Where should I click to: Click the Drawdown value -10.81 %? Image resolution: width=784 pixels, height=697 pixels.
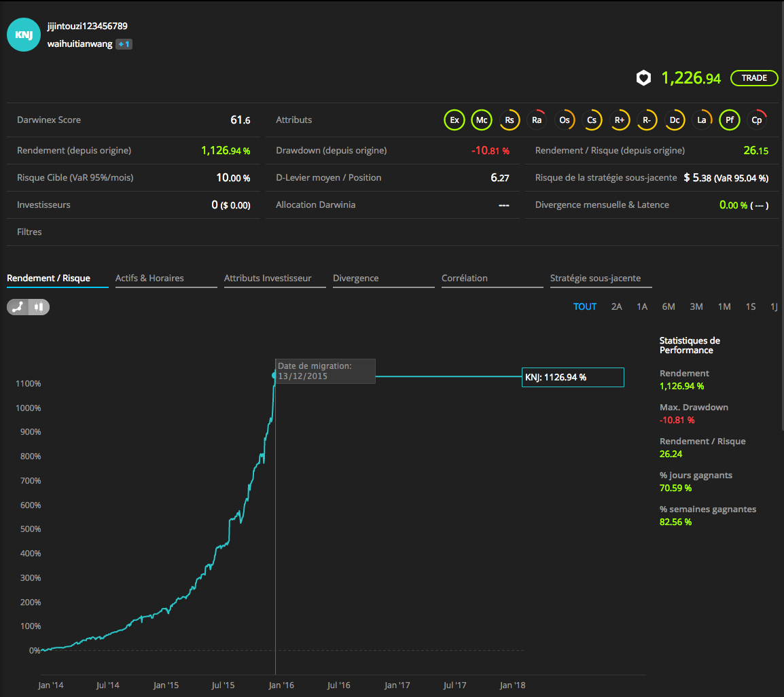(x=490, y=151)
